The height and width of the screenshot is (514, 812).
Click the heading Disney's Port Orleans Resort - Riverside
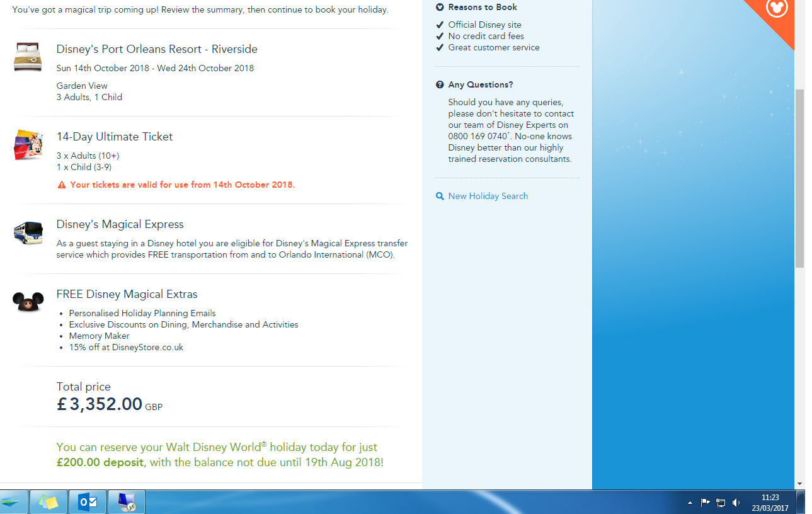(157, 49)
